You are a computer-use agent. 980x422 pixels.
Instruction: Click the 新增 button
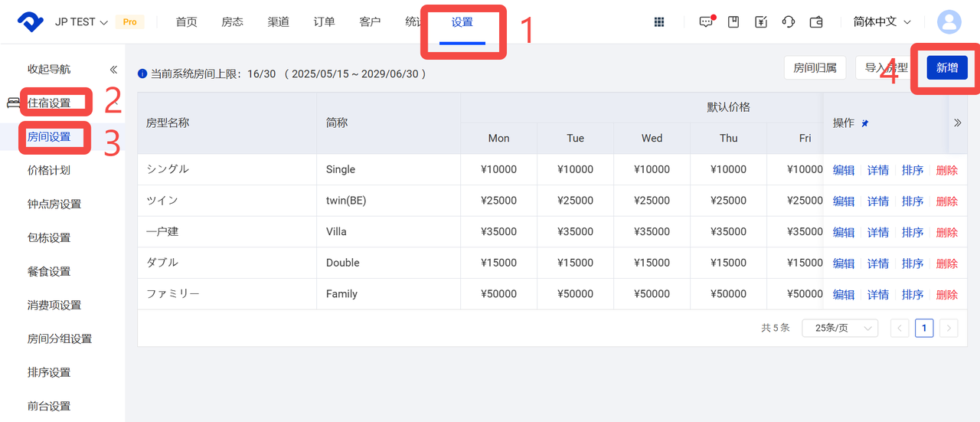947,67
